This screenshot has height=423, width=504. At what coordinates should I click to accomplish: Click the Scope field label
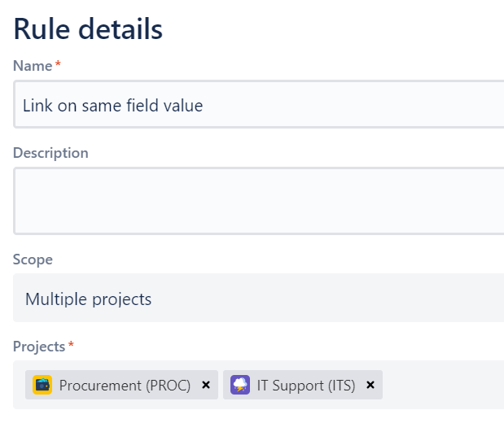click(33, 259)
